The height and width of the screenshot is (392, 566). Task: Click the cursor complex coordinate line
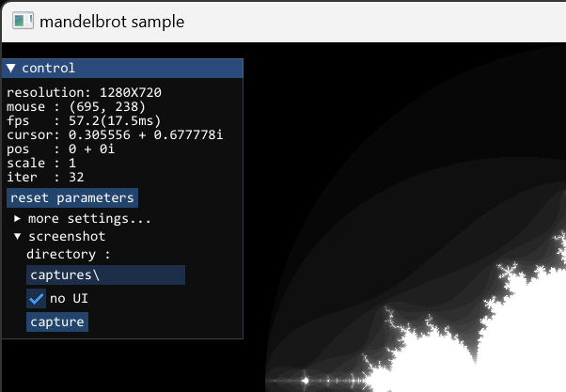[114, 135]
